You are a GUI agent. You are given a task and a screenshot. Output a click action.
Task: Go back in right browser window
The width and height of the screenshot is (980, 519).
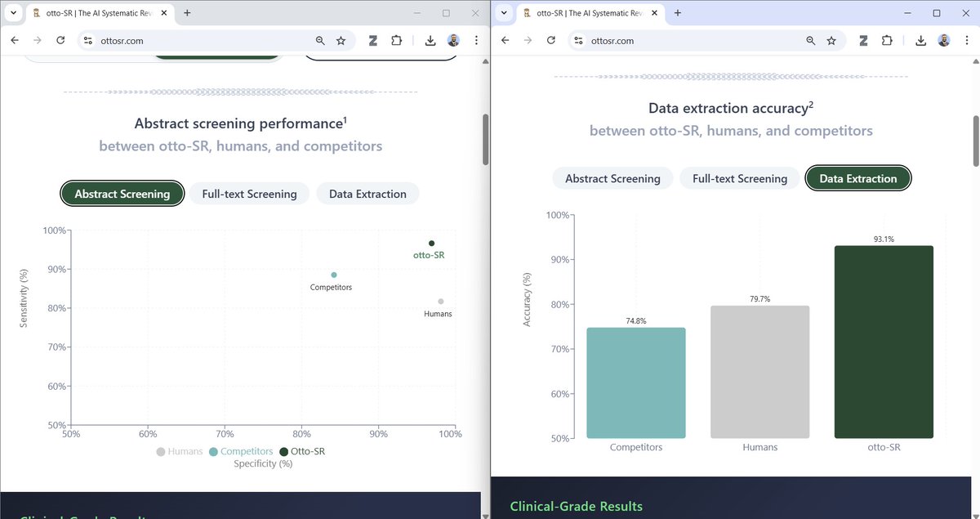pos(505,41)
